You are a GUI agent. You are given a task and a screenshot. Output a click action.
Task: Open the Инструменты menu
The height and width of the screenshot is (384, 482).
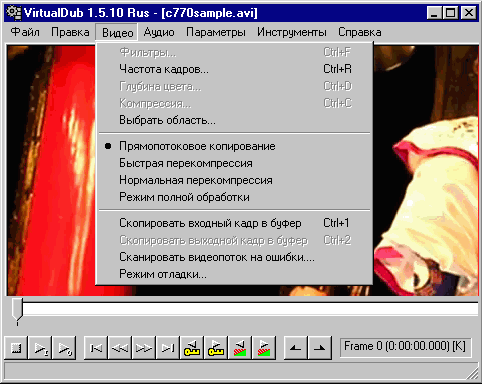pos(292,32)
